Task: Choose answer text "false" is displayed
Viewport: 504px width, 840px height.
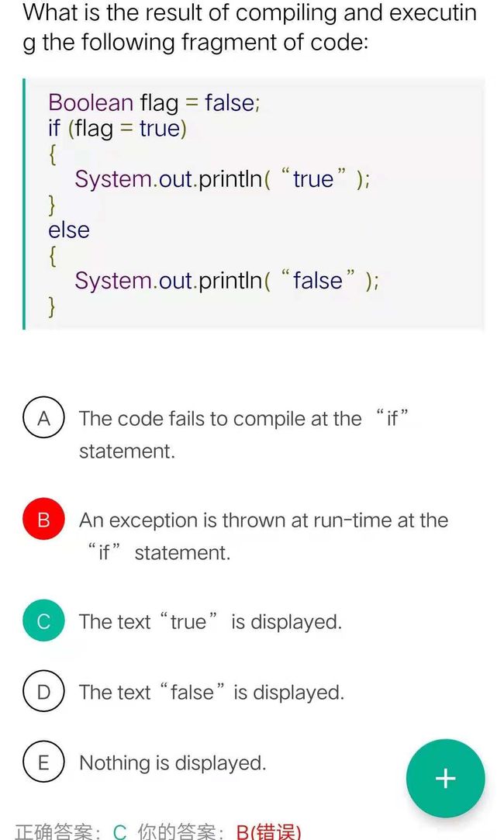Action: click(212, 692)
